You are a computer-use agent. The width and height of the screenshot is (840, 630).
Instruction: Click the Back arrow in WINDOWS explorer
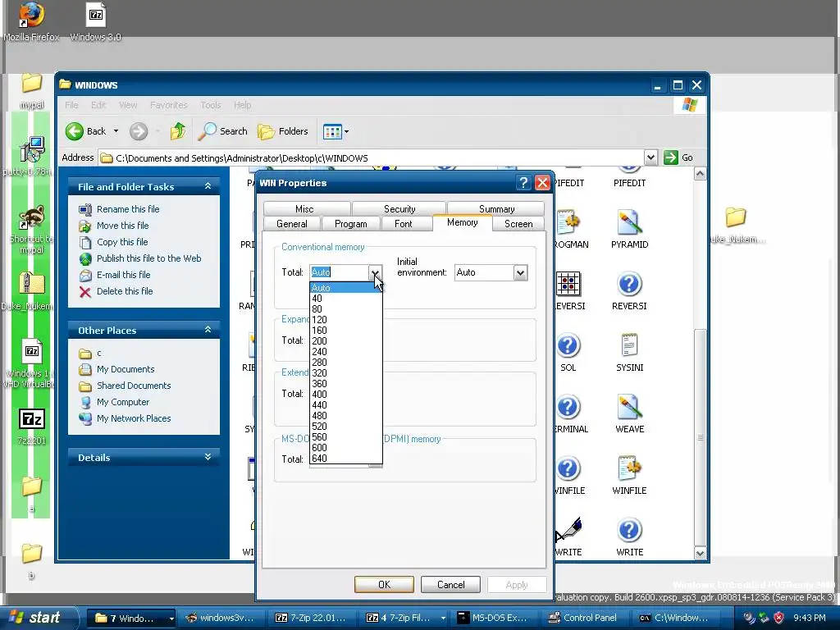pyautogui.click(x=75, y=131)
